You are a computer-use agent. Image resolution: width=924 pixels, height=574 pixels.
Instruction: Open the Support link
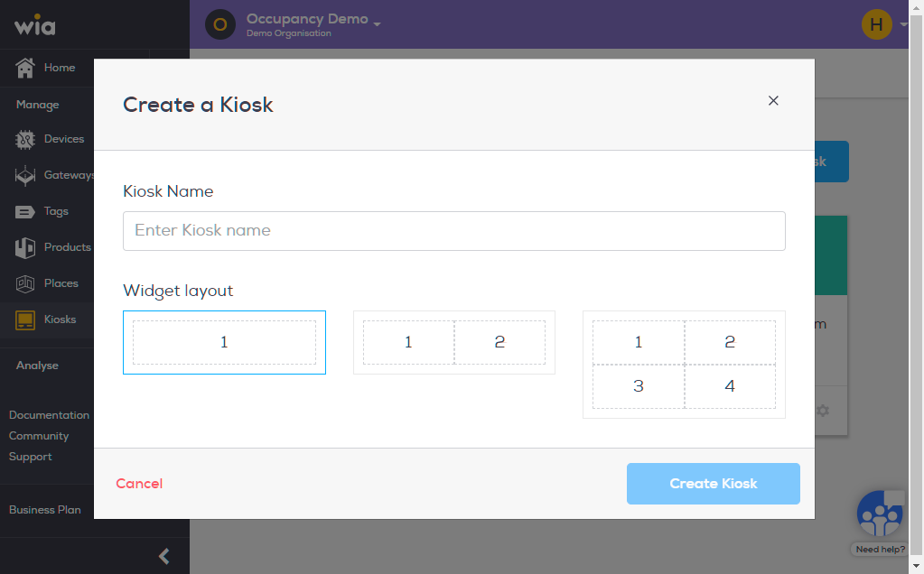coord(30,457)
